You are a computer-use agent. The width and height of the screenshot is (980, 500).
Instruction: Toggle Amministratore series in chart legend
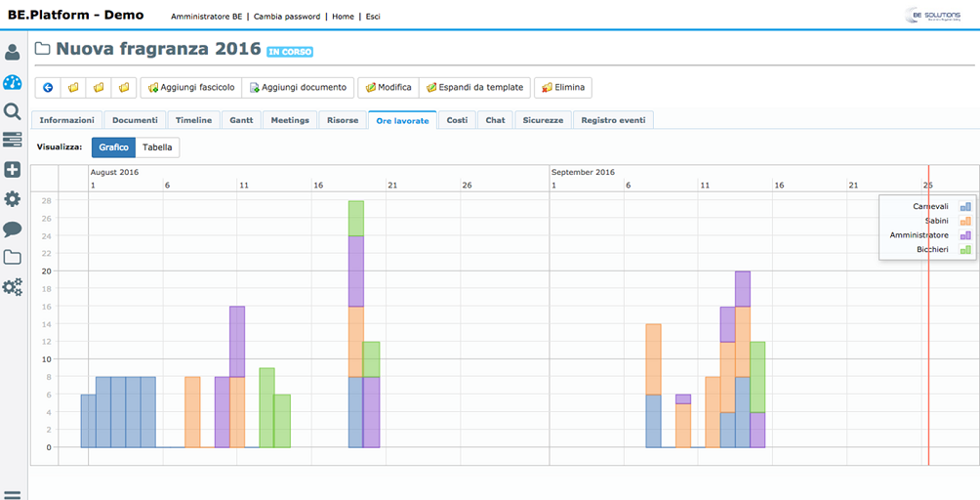(x=930, y=235)
